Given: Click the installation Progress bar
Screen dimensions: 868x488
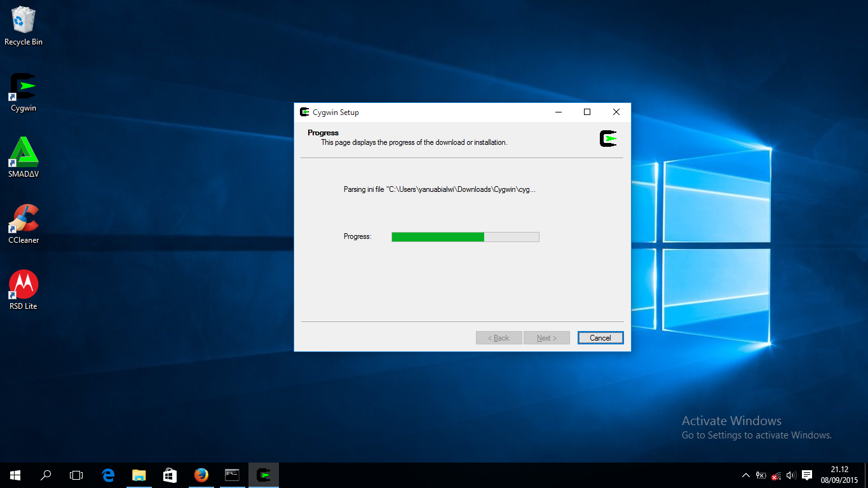Looking at the screenshot, I should click(x=465, y=237).
